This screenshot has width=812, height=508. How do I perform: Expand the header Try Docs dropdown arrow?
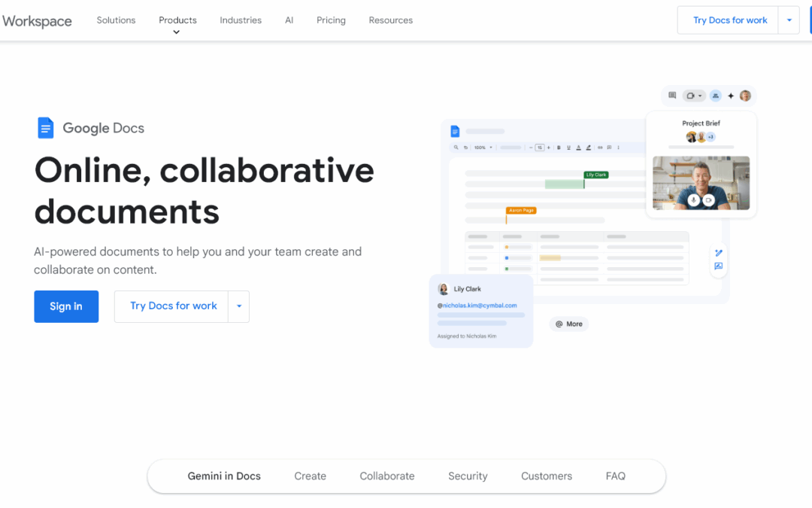pos(789,20)
